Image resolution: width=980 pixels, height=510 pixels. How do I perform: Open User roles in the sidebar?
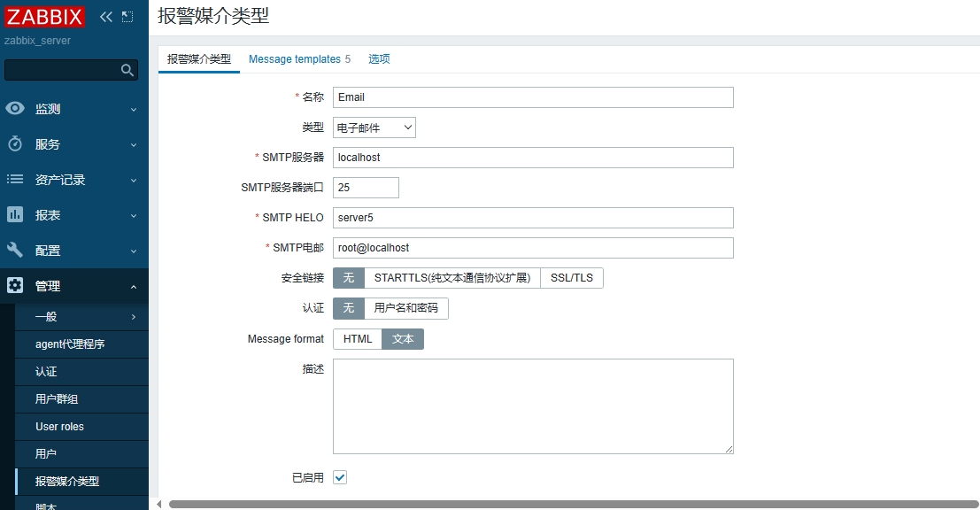coord(59,427)
